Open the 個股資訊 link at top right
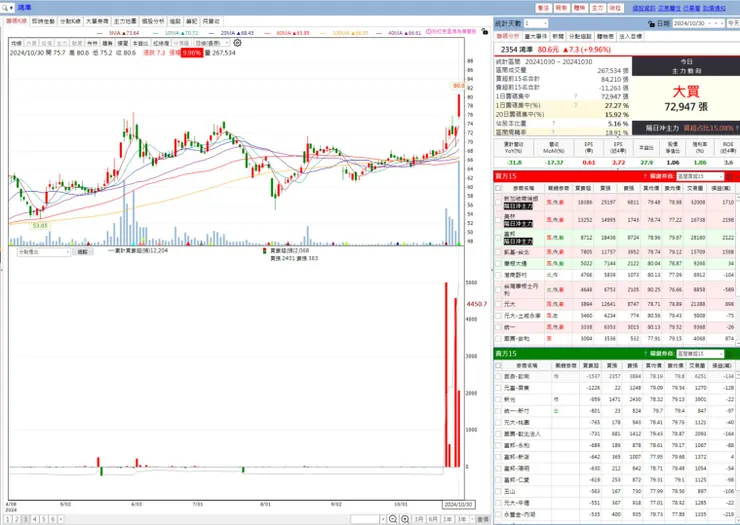Viewport: 740px width, 525px height. tap(644, 8)
